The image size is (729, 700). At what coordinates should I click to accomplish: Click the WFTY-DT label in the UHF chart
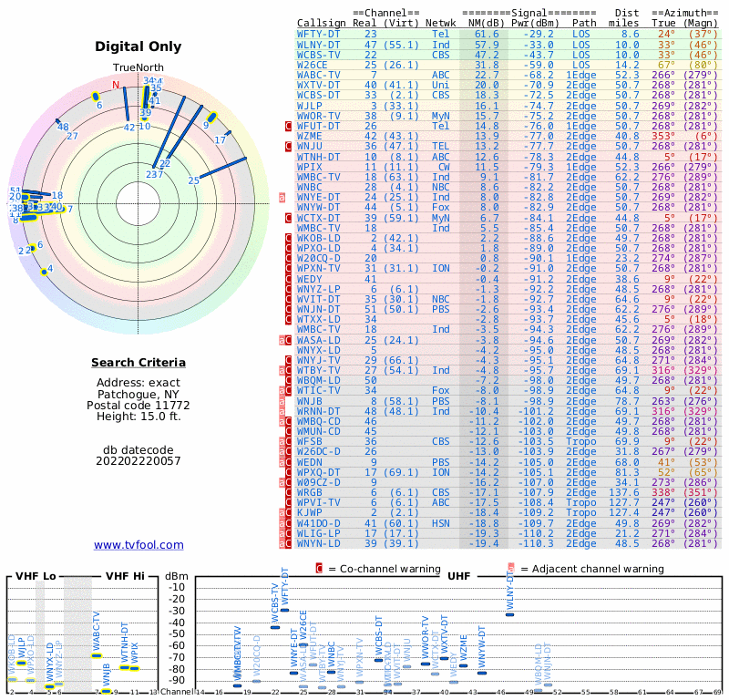tap(285, 585)
